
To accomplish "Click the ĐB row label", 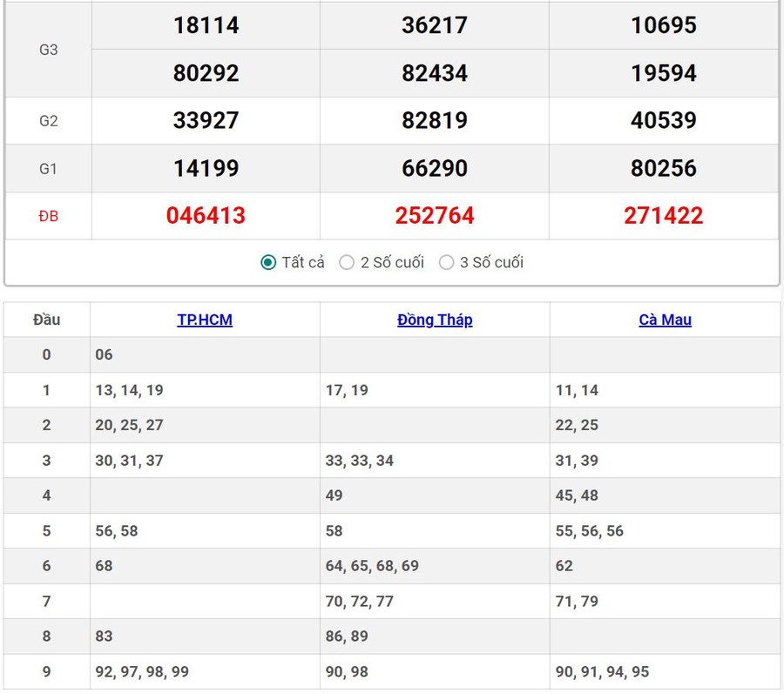I will click(48, 216).
